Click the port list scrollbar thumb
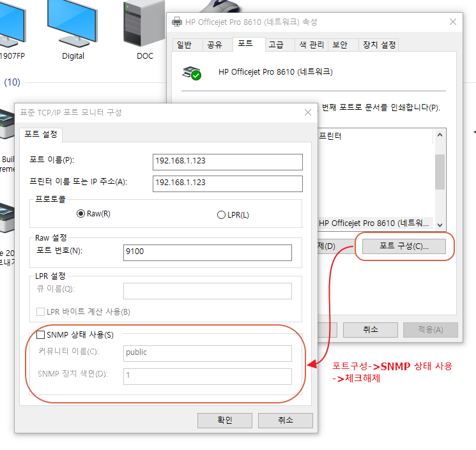Viewport: 476px width, 450px height. [x=440, y=172]
